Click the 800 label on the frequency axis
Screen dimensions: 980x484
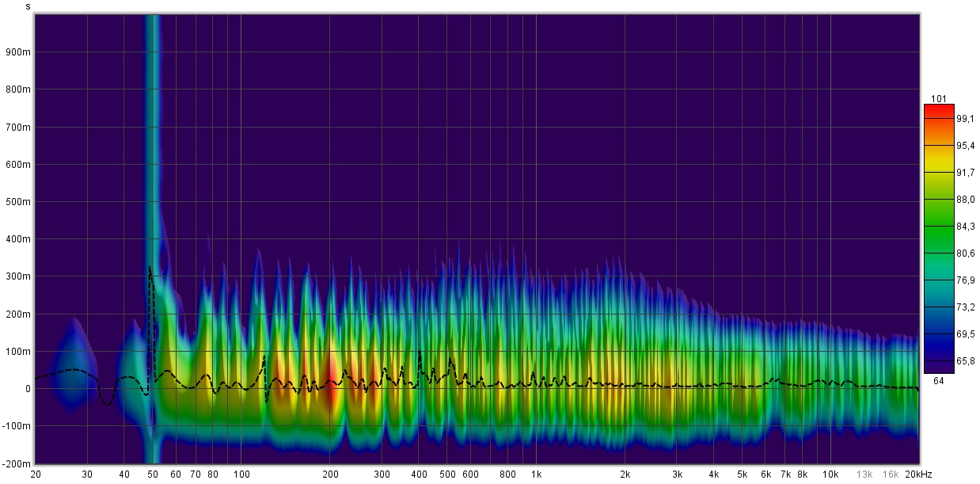[507, 474]
